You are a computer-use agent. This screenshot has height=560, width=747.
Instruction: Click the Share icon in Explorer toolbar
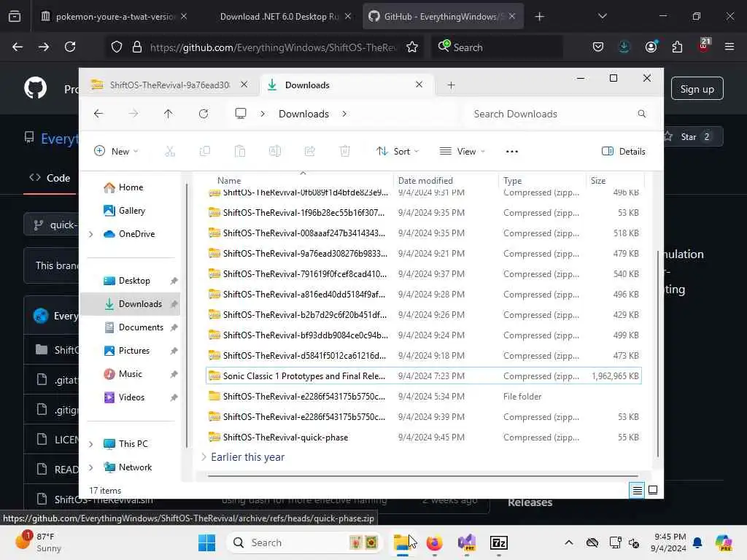(x=309, y=152)
